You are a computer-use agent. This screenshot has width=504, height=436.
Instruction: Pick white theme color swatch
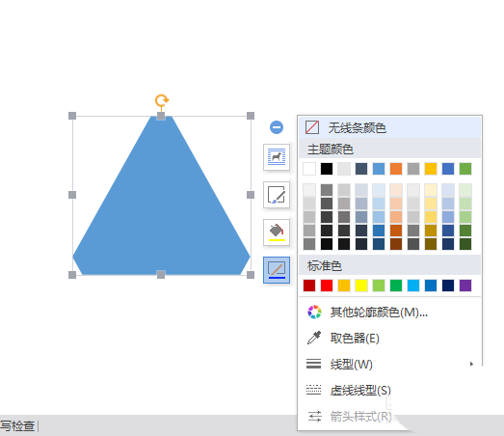click(309, 169)
